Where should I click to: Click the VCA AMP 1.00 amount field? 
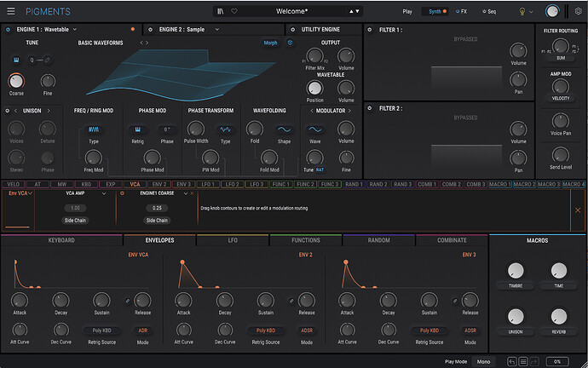(x=75, y=208)
